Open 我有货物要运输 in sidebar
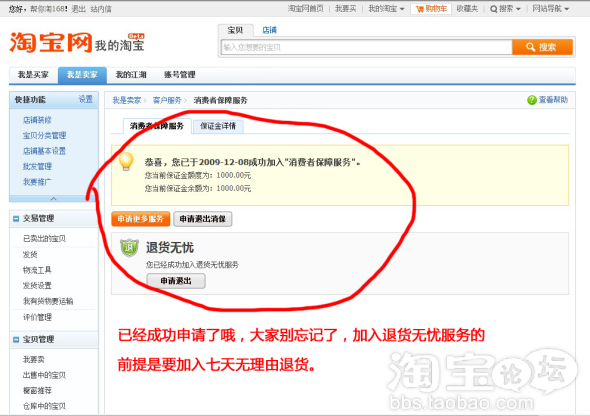 tap(48, 301)
